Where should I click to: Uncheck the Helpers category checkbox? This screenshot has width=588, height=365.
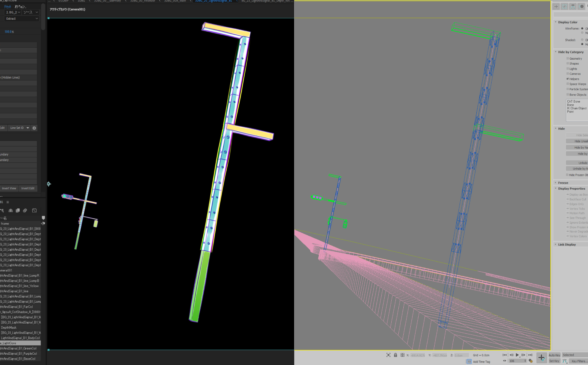coord(568,79)
